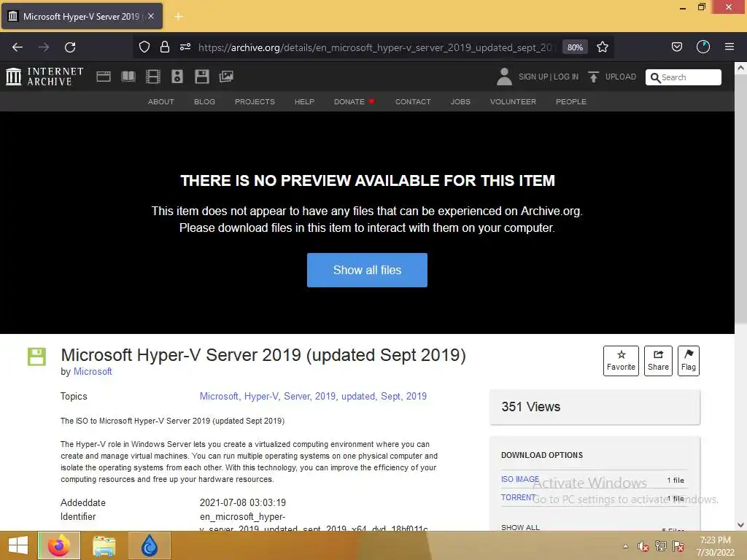Image resolution: width=747 pixels, height=560 pixels.
Task: Click the upload arrow icon
Action: [x=594, y=77]
